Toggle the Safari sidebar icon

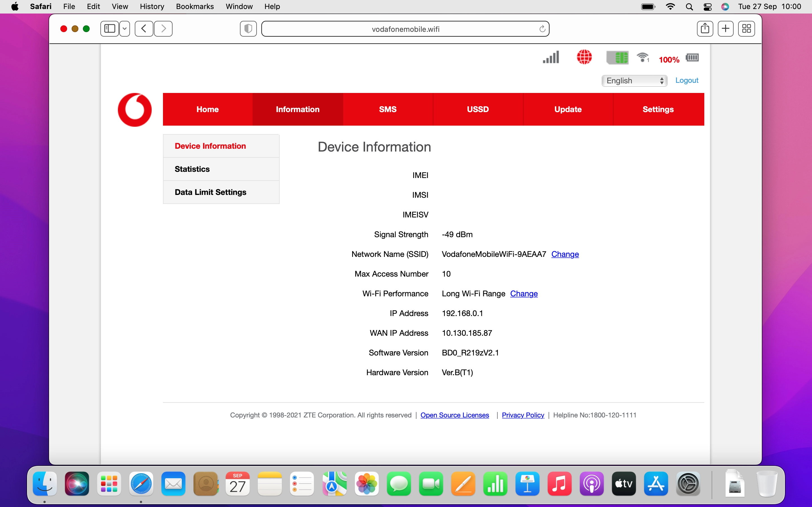click(109, 28)
